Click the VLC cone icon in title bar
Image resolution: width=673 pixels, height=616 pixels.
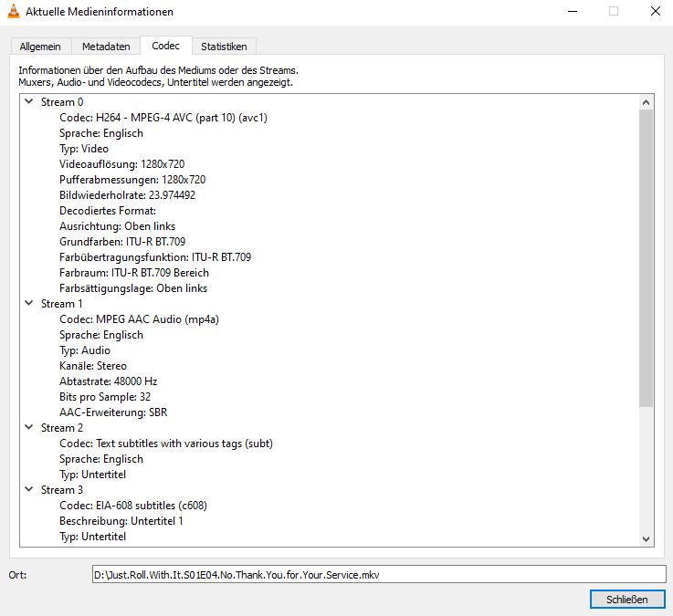click(x=13, y=12)
